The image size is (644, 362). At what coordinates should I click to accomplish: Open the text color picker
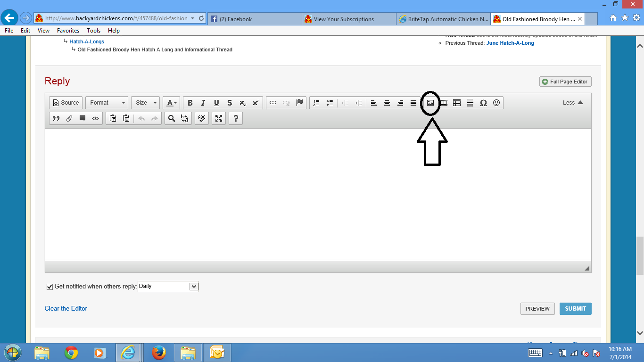[x=171, y=103]
